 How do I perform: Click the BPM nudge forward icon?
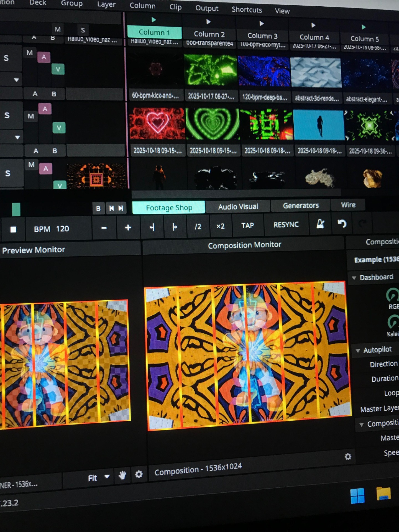(x=175, y=227)
